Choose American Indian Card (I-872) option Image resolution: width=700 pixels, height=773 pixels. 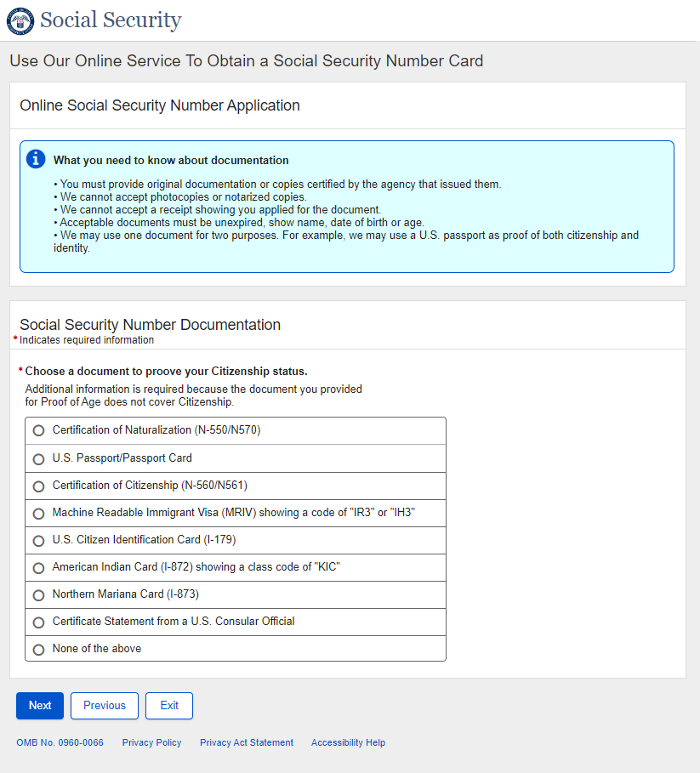(38, 568)
